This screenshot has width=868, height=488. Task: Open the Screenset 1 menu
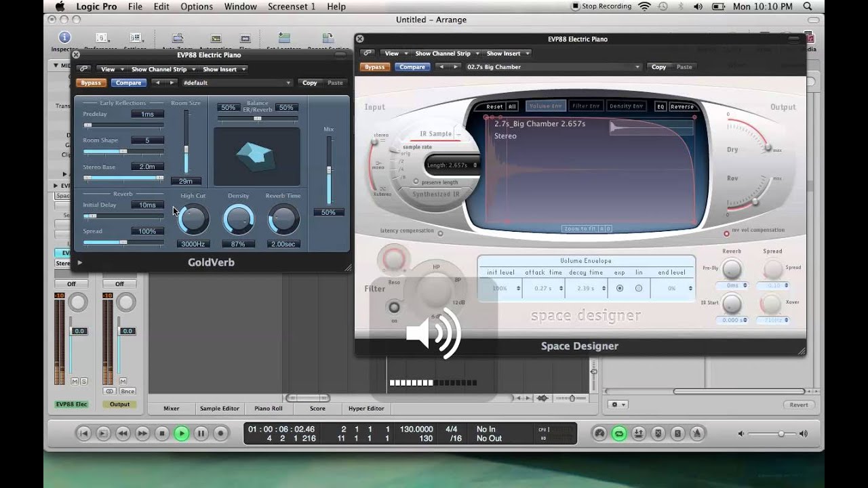point(292,7)
